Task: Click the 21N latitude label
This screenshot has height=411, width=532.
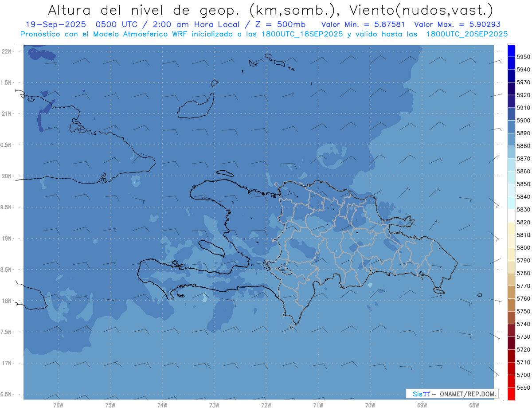Action: point(7,114)
